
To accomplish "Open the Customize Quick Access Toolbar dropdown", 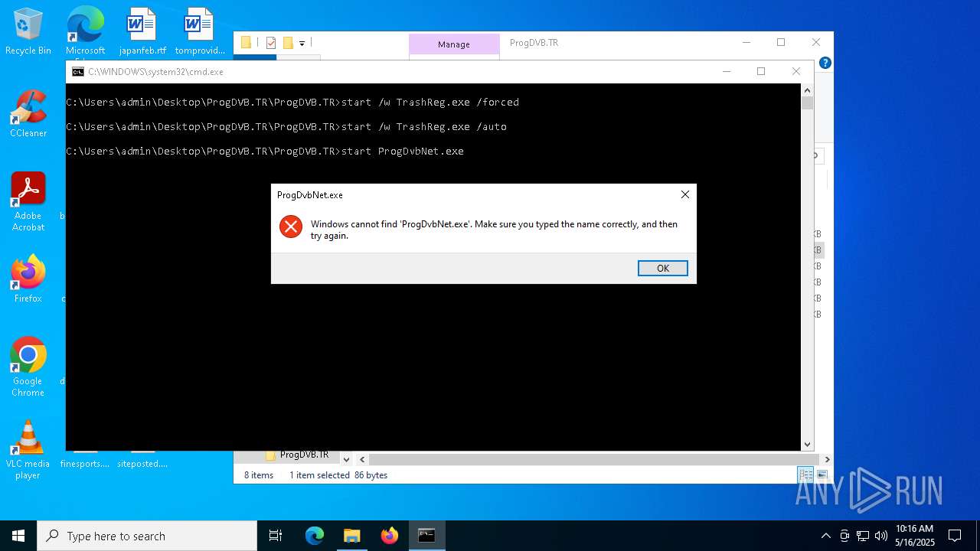I will (302, 44).
